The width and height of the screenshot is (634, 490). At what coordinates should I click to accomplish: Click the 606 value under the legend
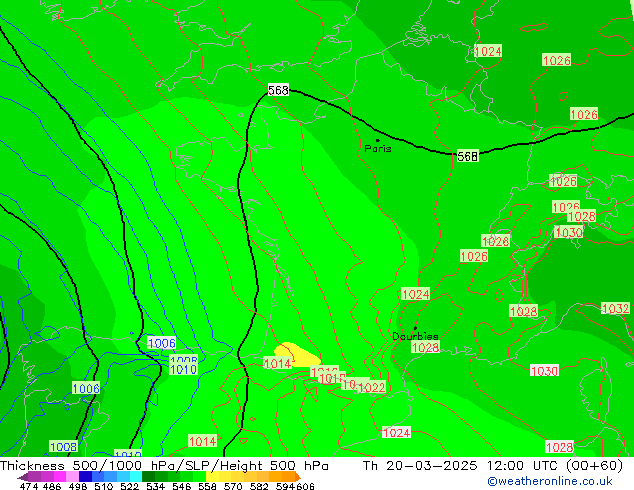coord(305,486)
